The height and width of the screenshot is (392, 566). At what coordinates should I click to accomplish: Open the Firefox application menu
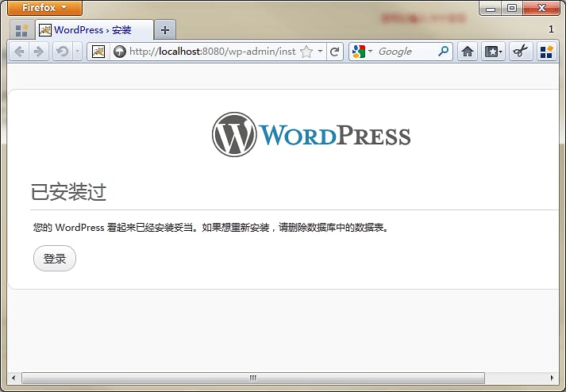pyautogui.click(x=44, y=8)
